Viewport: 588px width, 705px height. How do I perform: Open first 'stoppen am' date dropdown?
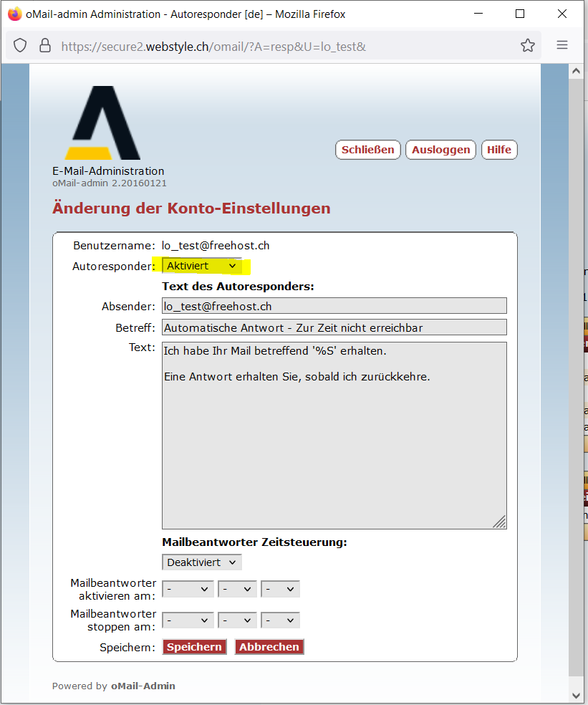pos(188,620)
